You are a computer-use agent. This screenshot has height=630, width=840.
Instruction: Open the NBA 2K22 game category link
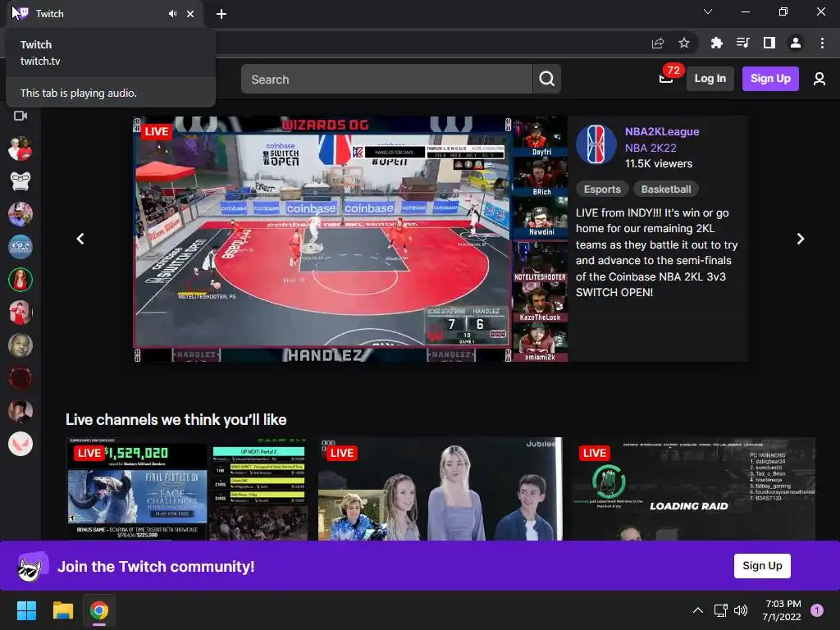(x=651, y=148)
